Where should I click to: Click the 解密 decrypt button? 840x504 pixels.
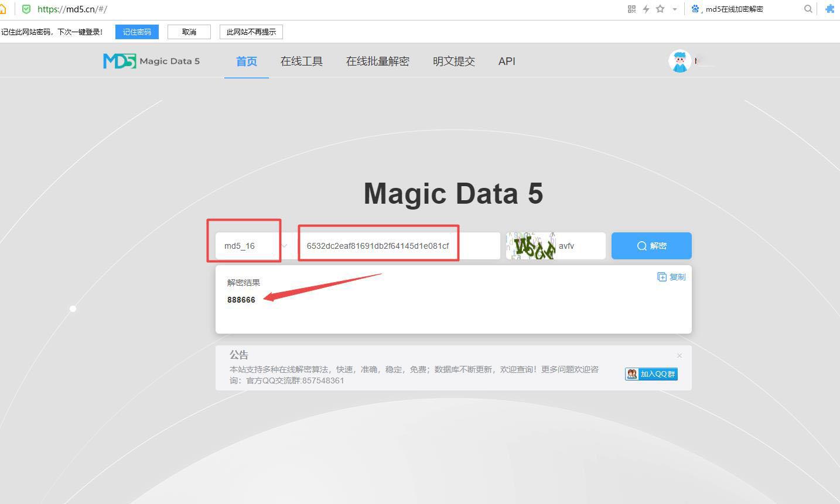point(651,246)
